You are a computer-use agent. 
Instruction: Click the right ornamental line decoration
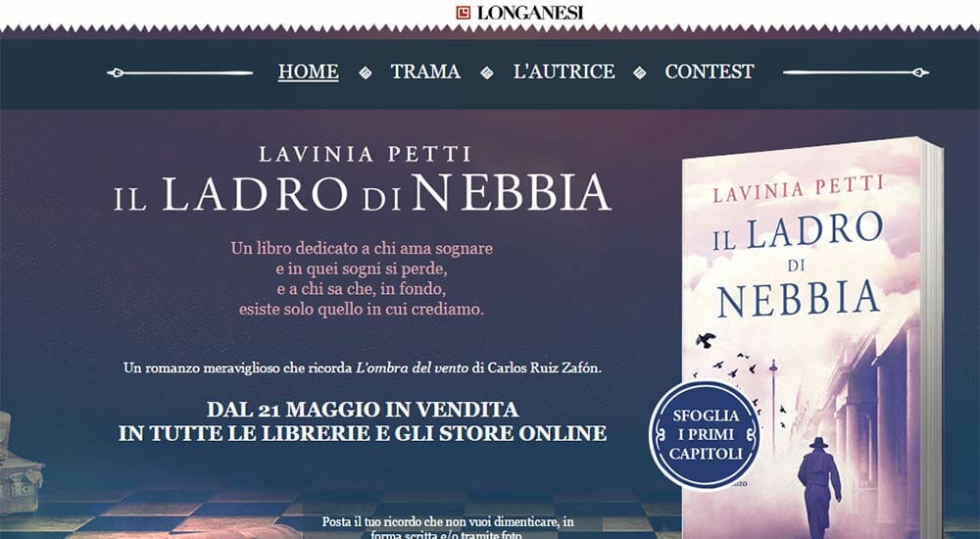click(x=857, y=73)
